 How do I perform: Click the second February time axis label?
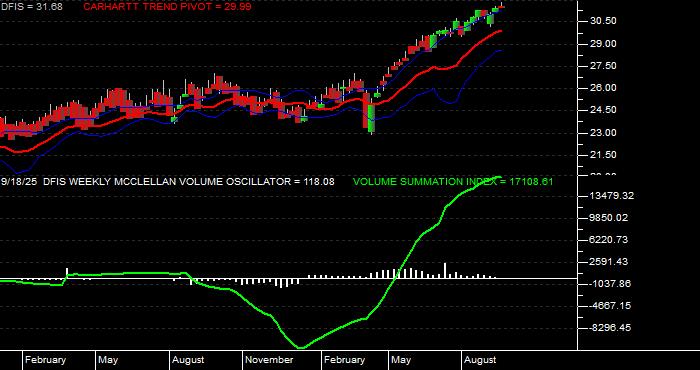[344, 360]
